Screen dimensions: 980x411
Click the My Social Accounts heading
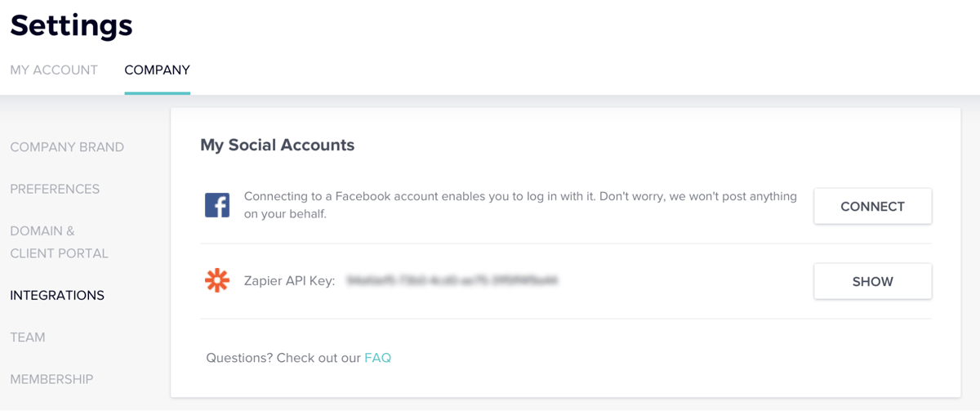278,145
